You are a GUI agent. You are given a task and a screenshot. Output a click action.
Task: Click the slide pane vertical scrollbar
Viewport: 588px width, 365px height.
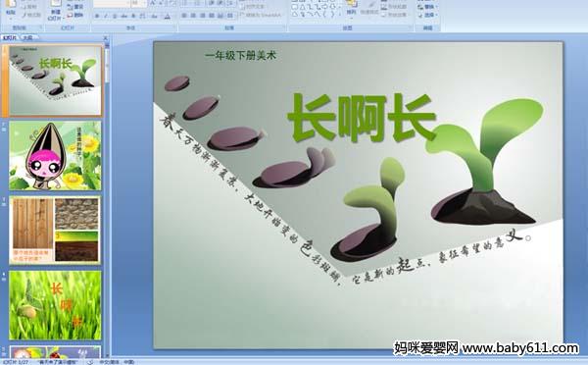(107, 199)
